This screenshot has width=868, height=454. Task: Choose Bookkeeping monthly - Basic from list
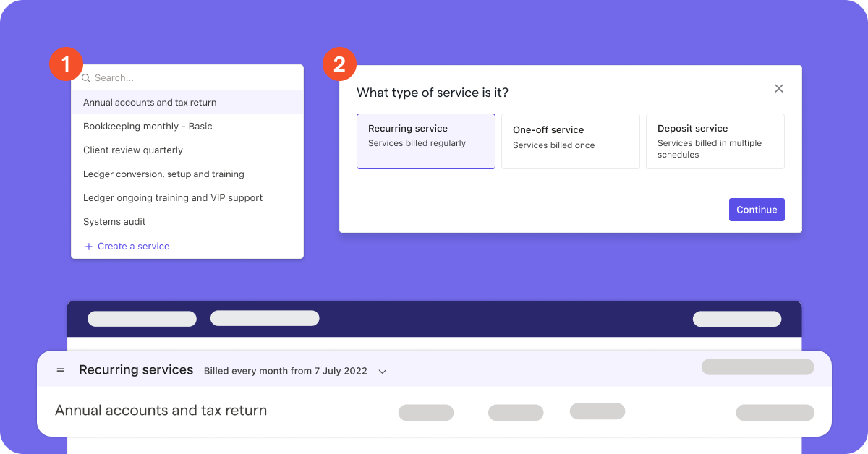148,127
